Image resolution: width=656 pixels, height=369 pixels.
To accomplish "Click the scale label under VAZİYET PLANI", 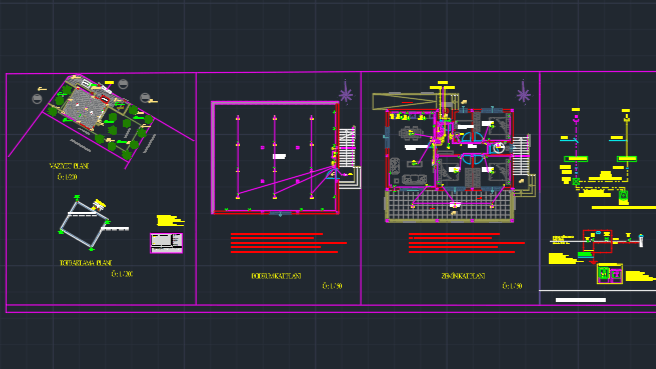I will pos(67,177).
